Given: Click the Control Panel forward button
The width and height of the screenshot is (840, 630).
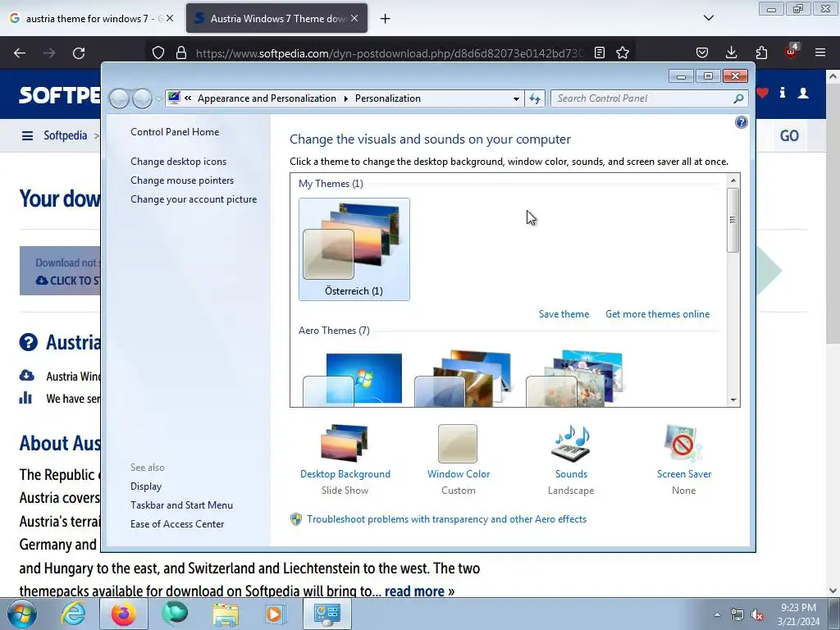Looking at the screenshot, I should point(142,98).
